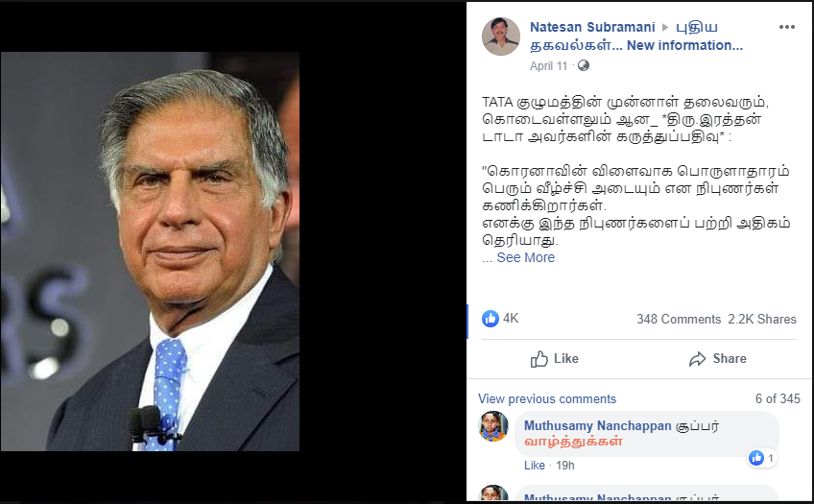
Task: Expand View previous comments
Action: coord(546,398)
